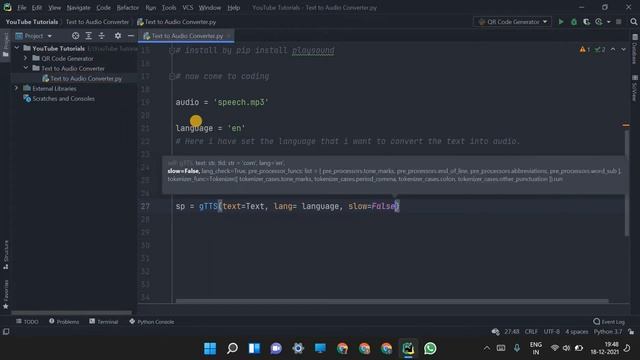Open the File menu
Image resolution: width=640 pixels, height=360 pixels.
(x=22, y=8)
